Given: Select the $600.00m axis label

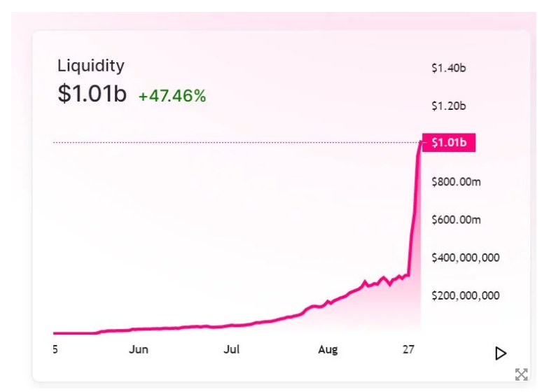Looking at the screenshot, I should (x=457, y=220).
